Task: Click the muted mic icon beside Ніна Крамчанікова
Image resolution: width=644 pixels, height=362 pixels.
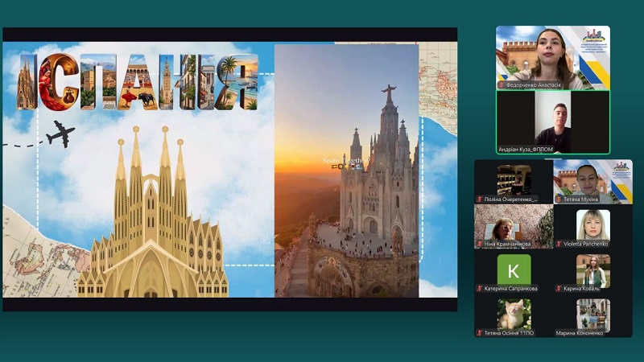Action: [480, 244]
